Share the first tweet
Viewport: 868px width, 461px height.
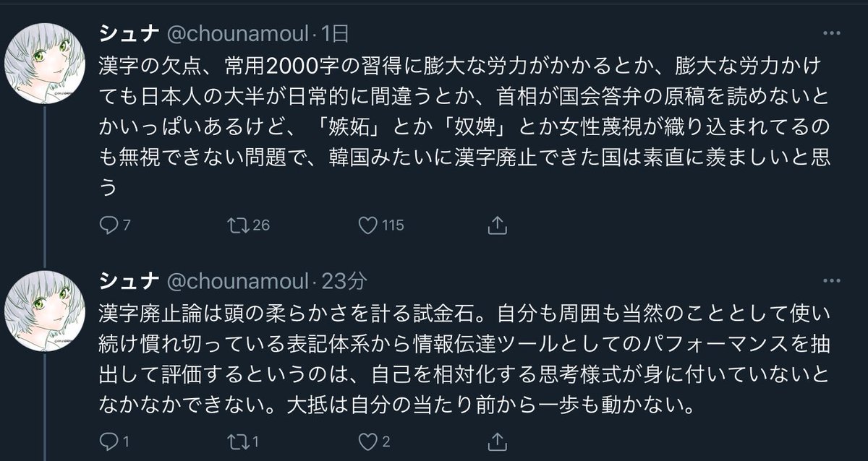496,225
